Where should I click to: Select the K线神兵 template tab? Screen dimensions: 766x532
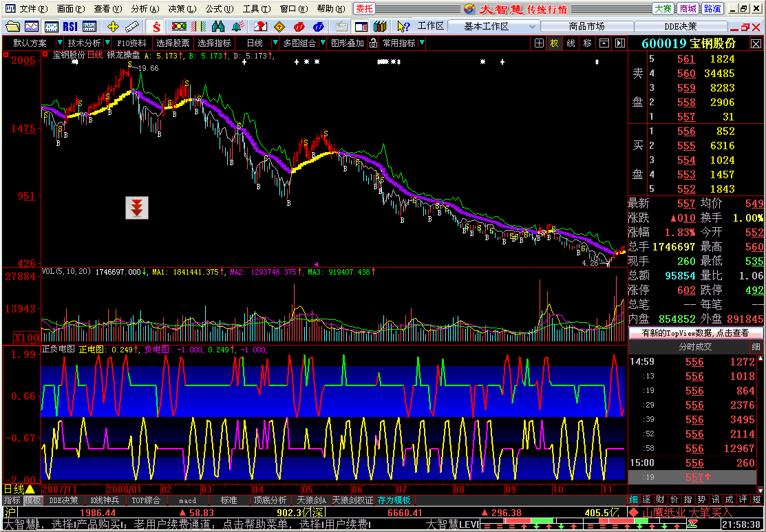pos(105,500)
